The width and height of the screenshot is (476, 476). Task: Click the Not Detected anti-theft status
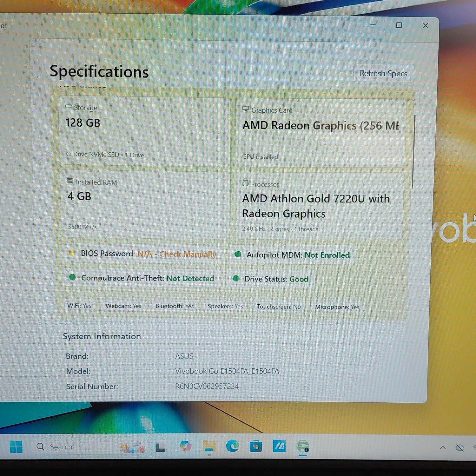tap(190, 278)
